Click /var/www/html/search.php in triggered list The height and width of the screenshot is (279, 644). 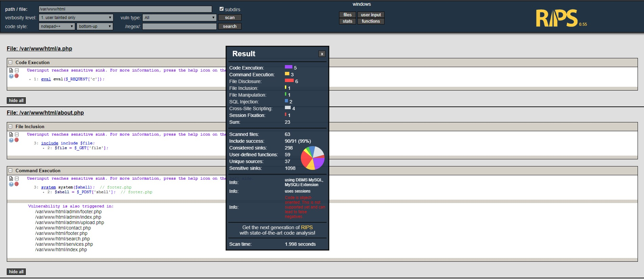coord(62,239)
